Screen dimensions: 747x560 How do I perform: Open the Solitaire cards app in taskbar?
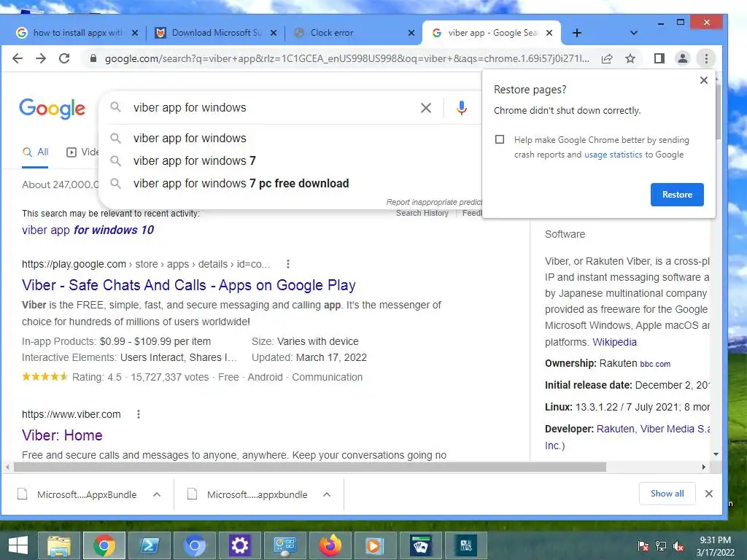pos(421,545)
